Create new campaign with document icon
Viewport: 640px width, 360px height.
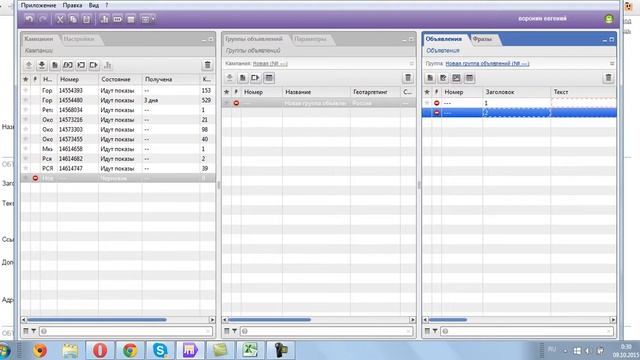click(55, 65)
